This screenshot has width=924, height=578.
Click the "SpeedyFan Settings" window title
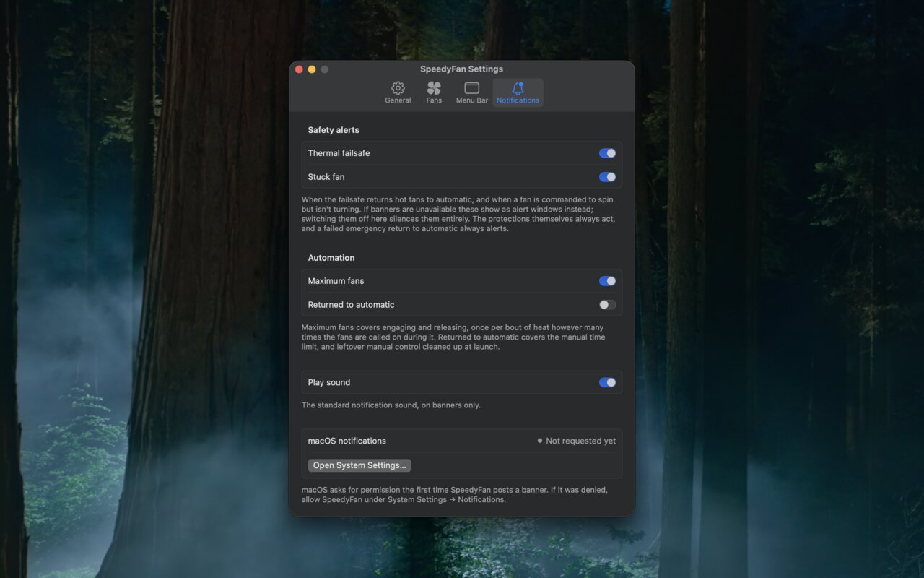(462, 69)
